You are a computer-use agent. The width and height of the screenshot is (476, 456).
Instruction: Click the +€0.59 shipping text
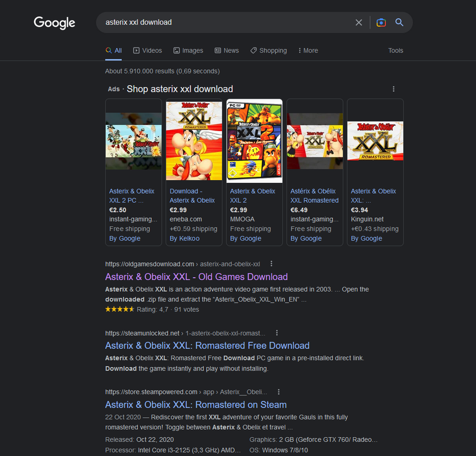point(194,229)
